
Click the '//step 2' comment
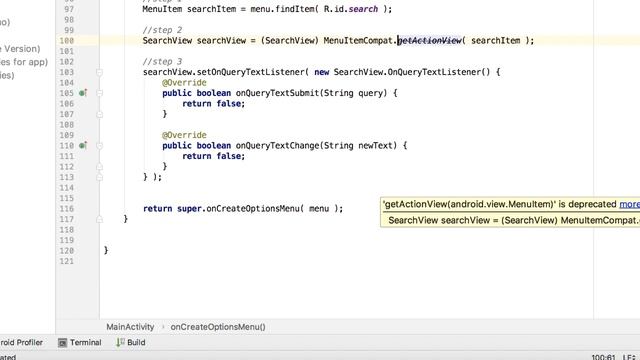162,30
